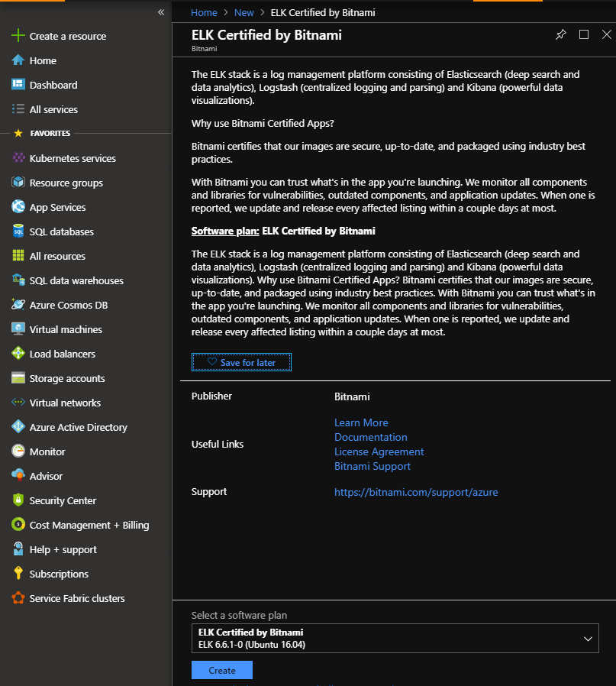Click Create a resource plus icon

18,36
